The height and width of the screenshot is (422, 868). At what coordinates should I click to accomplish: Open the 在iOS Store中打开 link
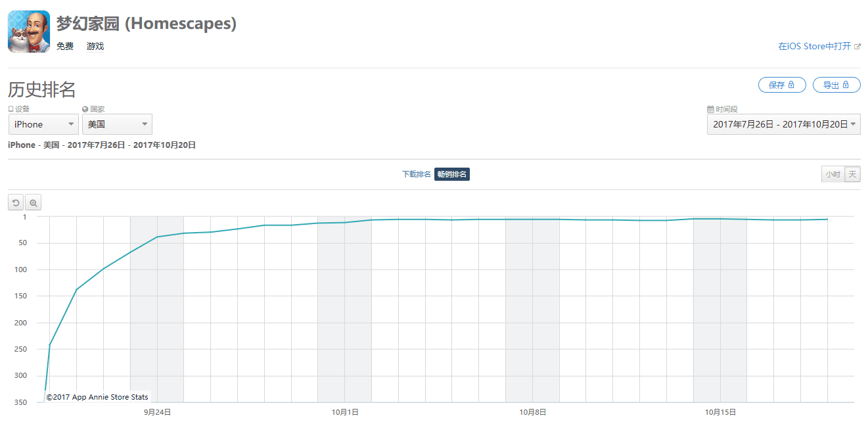point(815,47)
